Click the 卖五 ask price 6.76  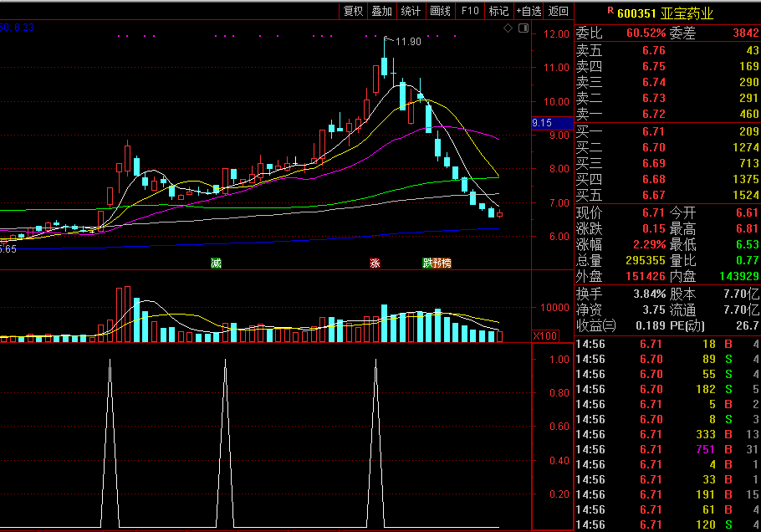(654, 50)
